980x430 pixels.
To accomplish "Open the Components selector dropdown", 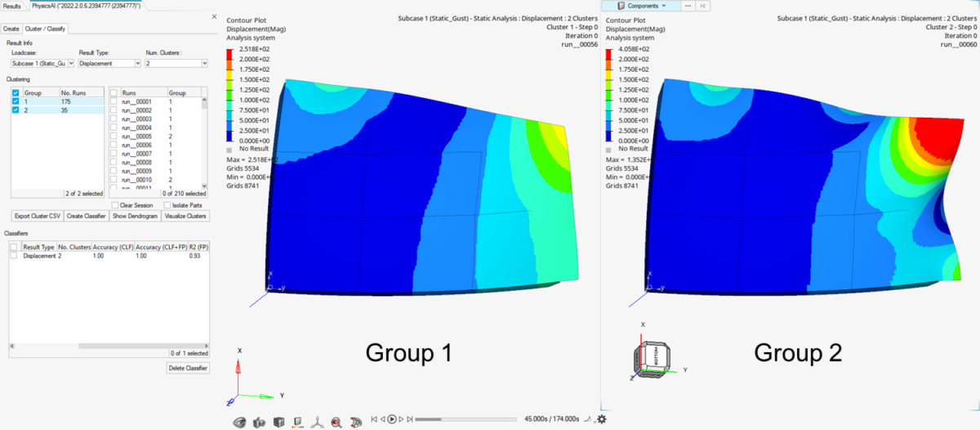I will [639, 6].
